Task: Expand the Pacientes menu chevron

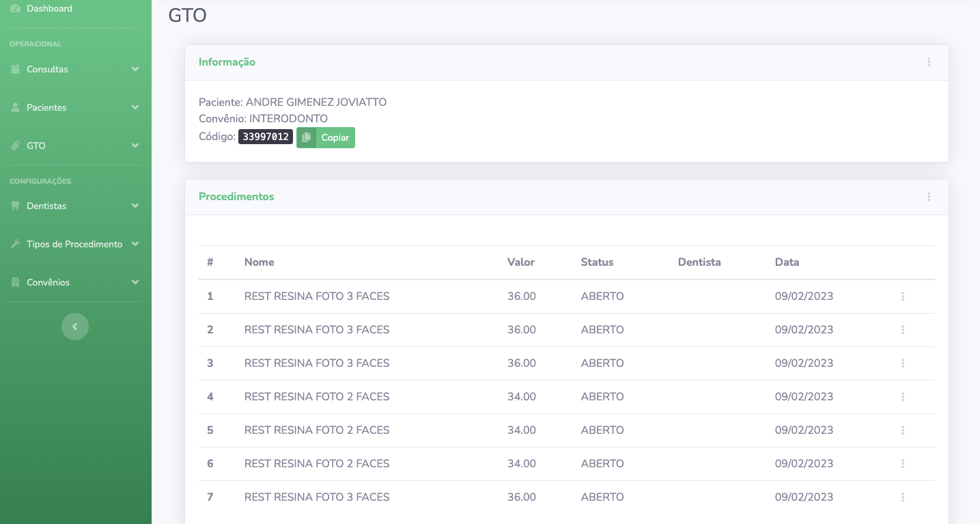Action: (135, 107)
